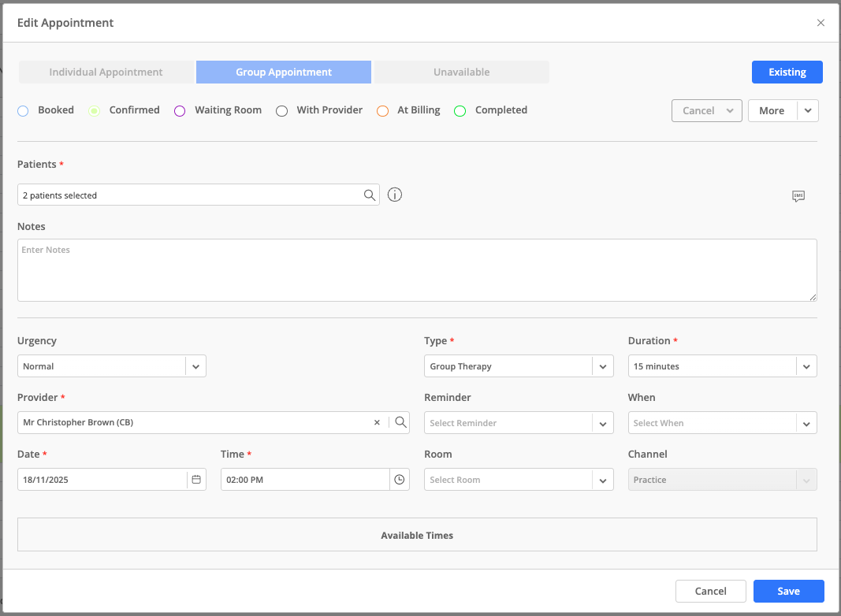Expand the Select Room dropdown
The height and width of the screenshot is (616, 841).
point(603,480)
